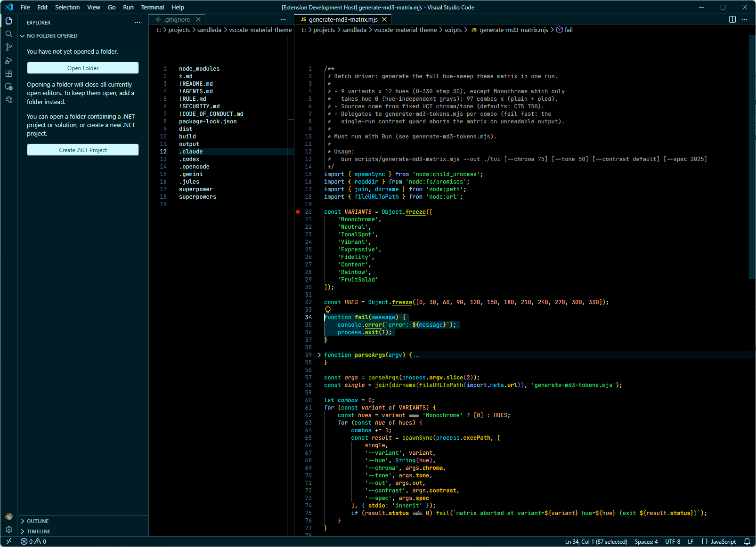This screenshot has height=547, width=756.
Task: Click line number 32 in right editor
Action: pyautogui.click(x=308, y=302)
